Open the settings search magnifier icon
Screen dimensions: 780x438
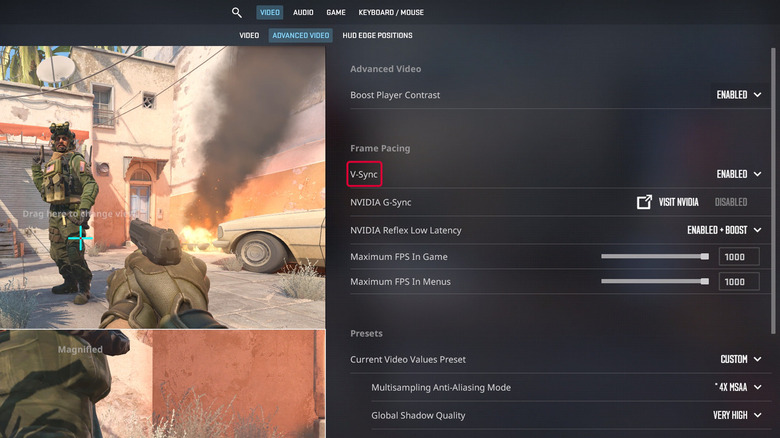click(237, 12)
